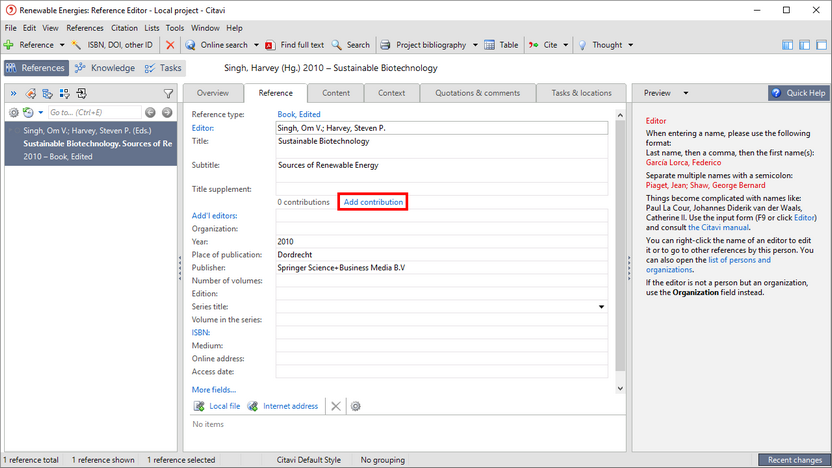Select the Singh, Harvey reference entry
Image resolution: width=832 pixels, height=468 pixels.
[91, 143]
